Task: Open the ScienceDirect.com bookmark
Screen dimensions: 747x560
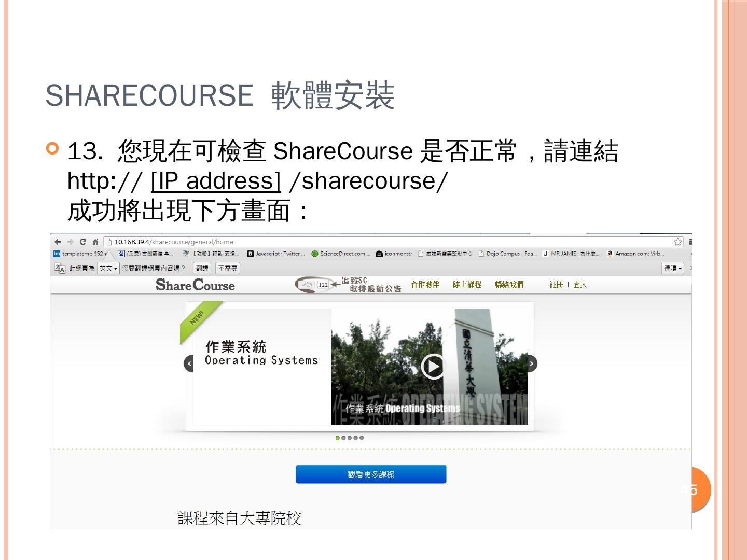Action: (x=340, y=254)
